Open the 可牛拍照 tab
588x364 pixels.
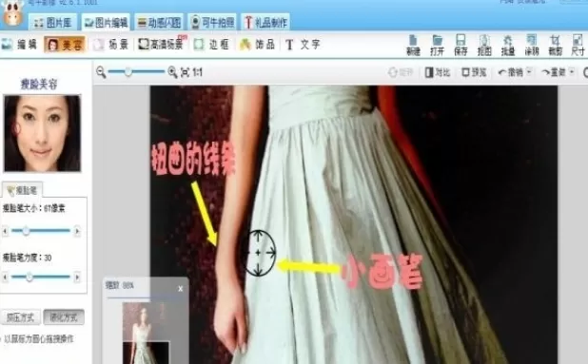pos(212,23)
